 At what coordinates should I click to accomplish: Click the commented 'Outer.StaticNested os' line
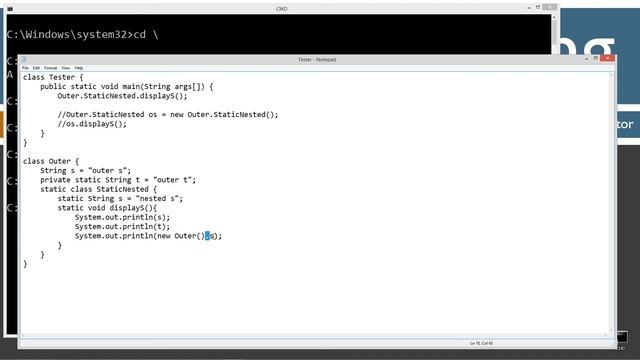click(x=168, y=115)
